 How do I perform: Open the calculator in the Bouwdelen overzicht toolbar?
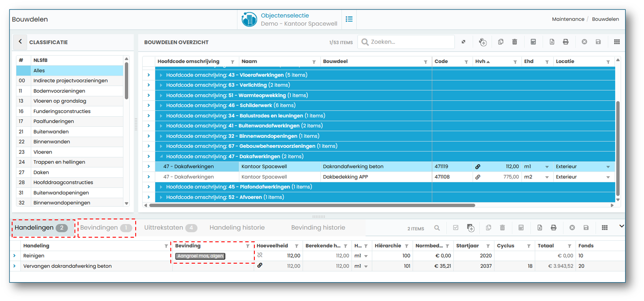[x=533, y=42]
